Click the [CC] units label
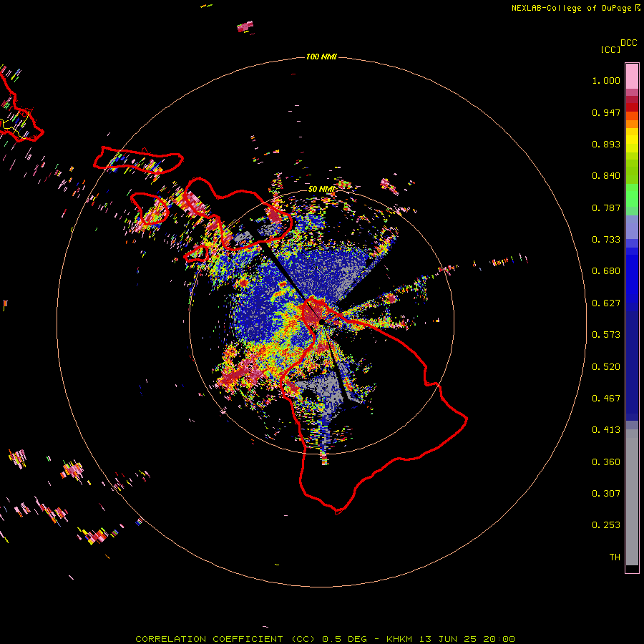644x644 pixels. [x=610, y=49]
